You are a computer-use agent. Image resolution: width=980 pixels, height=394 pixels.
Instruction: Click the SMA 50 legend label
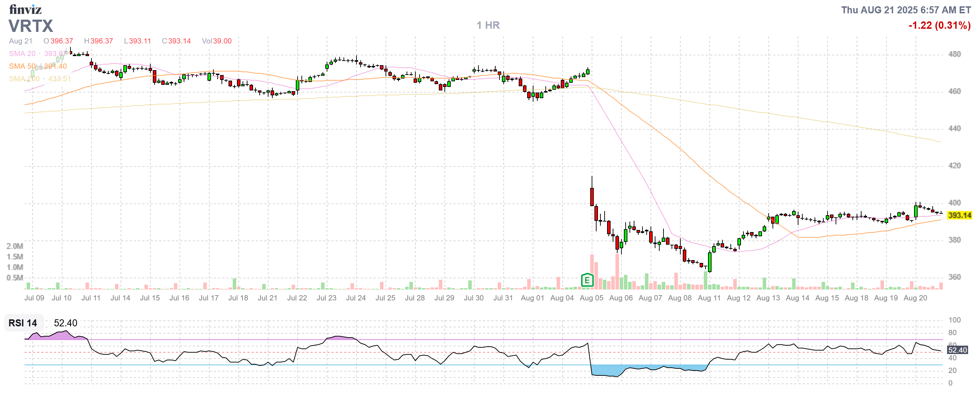[x=22, y=66]
